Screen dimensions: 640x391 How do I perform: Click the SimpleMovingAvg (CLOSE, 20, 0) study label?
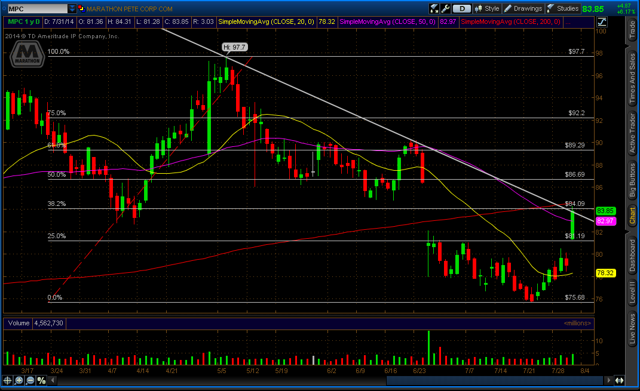pos(266,22)
